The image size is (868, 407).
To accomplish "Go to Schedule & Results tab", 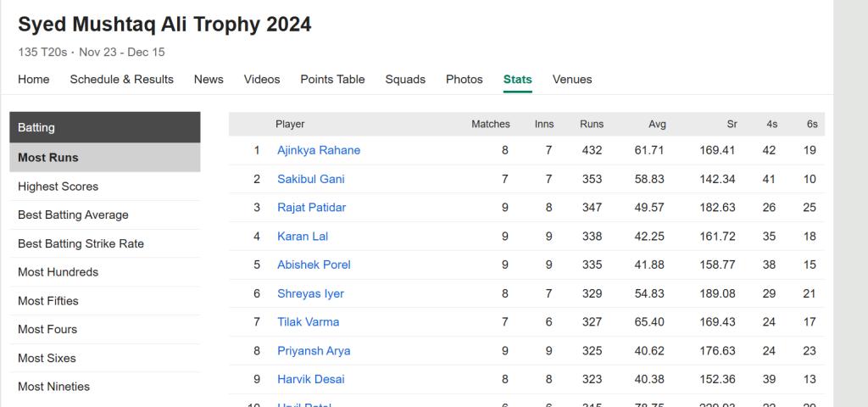I will pyautogui.click(x=122, y=79).
